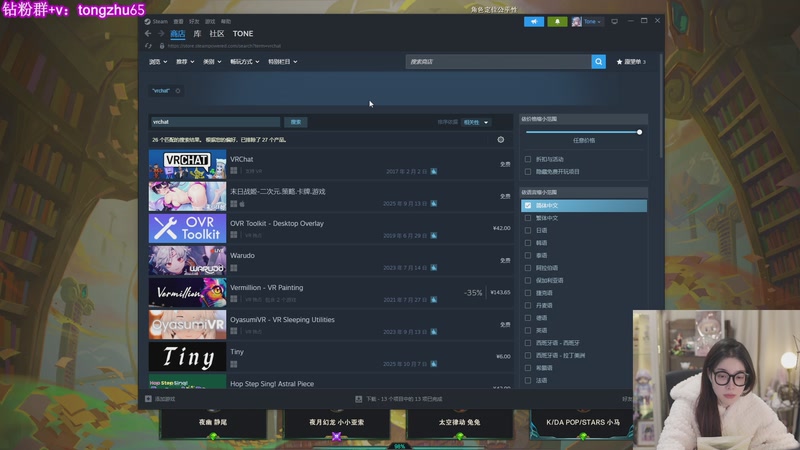This screenshot has width=800, height=450.
Task: Click in the 搜索商店 store search field
Action: [x=498, y=62]
